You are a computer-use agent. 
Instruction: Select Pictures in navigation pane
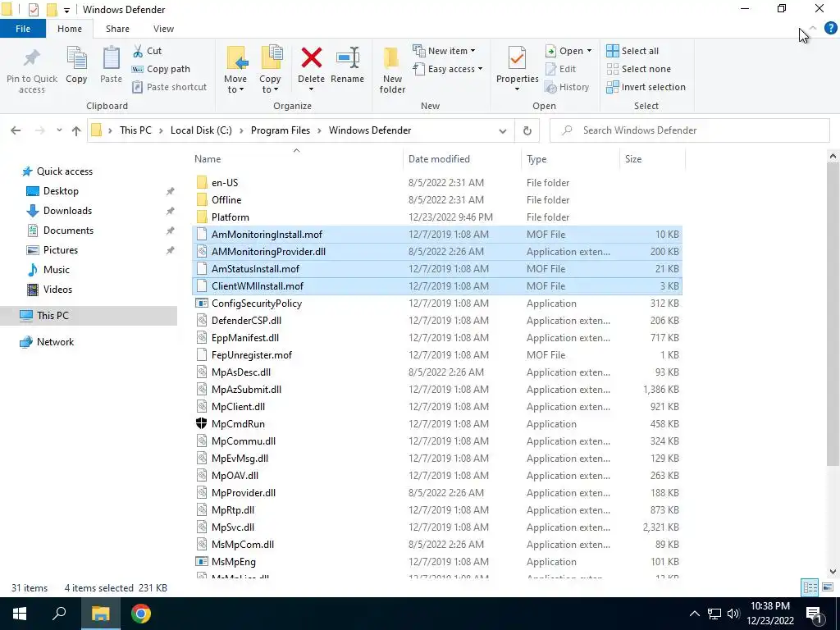point(60,250)
